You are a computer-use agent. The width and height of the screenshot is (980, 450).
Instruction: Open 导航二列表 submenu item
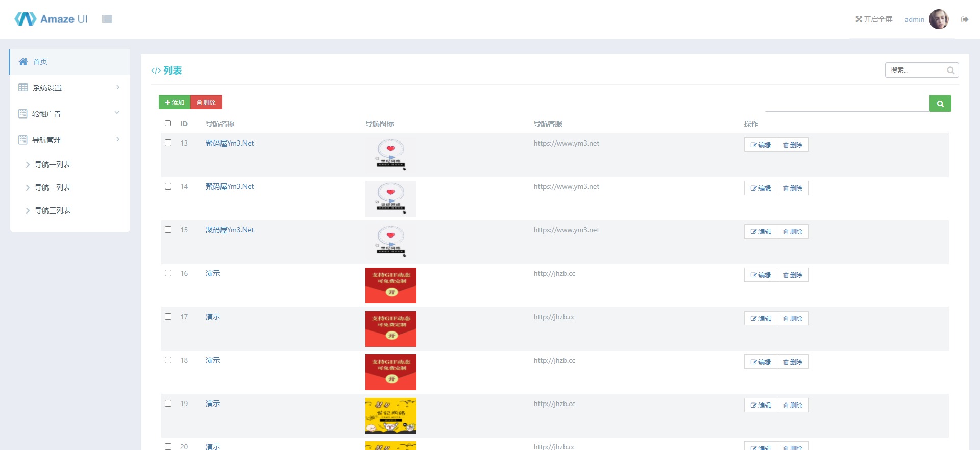[x=53, y=187]
